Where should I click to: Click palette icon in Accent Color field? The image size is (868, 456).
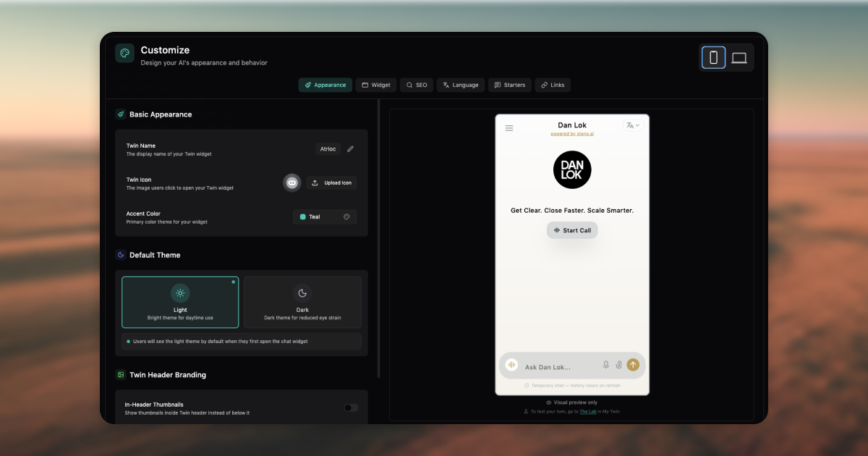coord(346,216)
